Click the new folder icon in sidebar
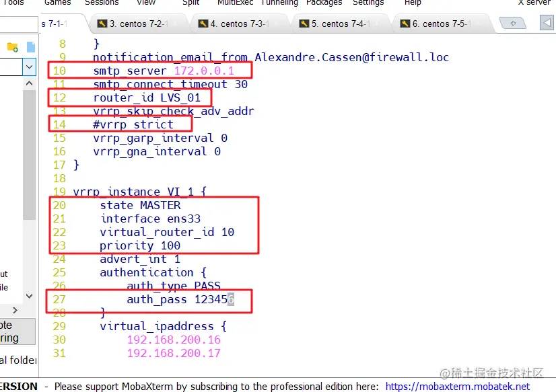Viewport: 556px width, 392px height. [x=12, y=47]
